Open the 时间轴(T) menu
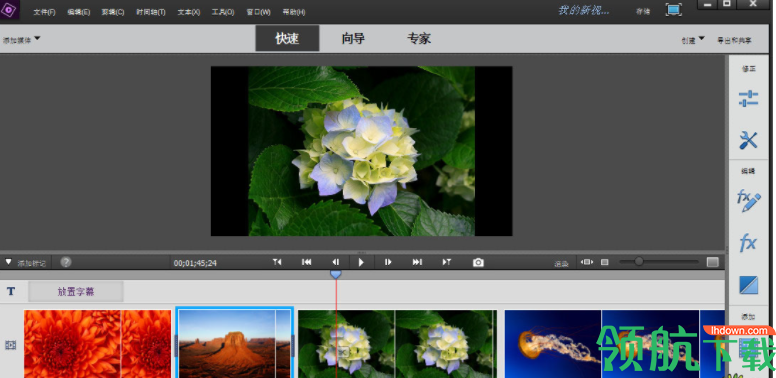 151,12
